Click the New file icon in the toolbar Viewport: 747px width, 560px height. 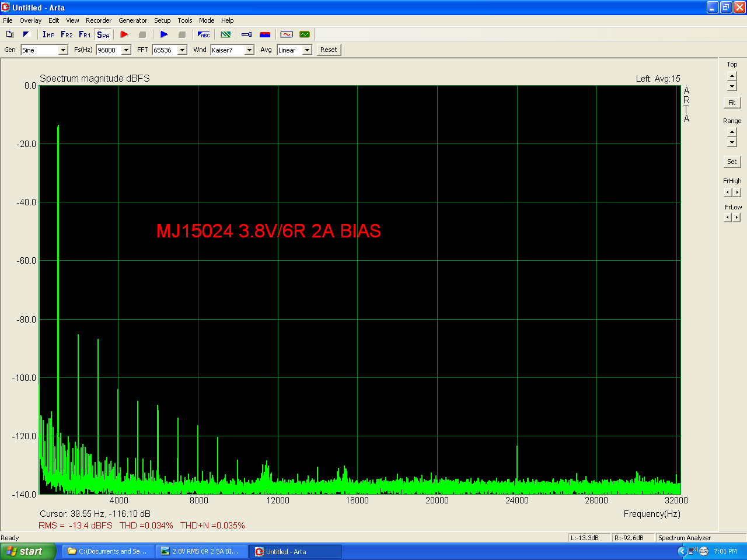9,34
